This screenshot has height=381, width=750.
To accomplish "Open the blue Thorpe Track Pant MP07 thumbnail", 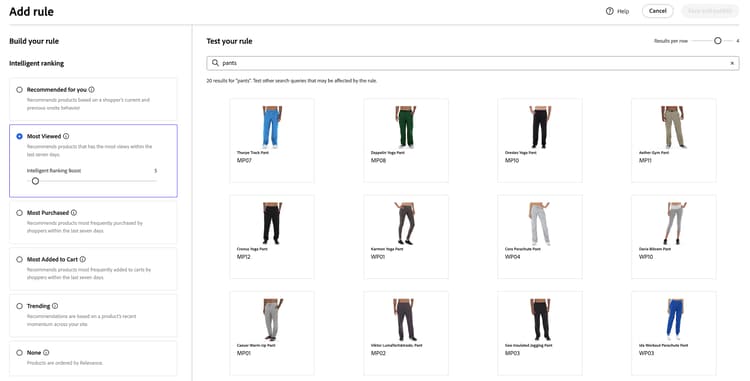I will 272,127.
